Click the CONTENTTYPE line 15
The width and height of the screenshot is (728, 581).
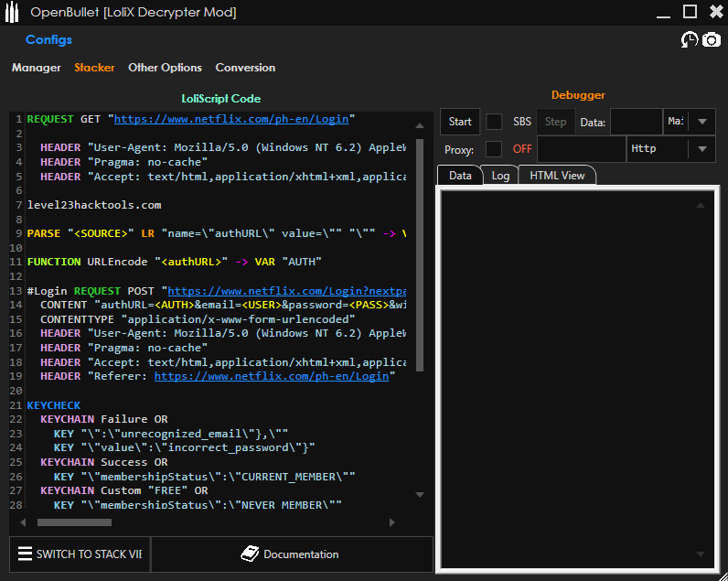198,319
